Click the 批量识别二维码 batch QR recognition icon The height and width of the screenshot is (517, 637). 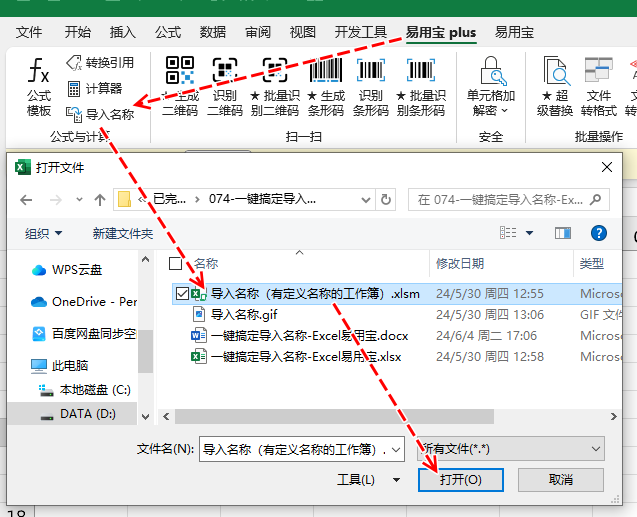click(x=275, y=71)
